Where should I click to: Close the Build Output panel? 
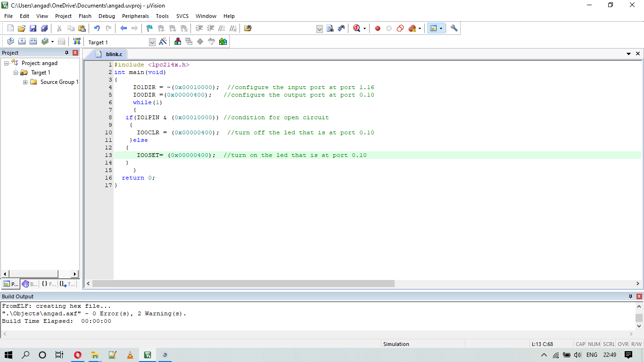pyautogui.click(x=639, y=296)
